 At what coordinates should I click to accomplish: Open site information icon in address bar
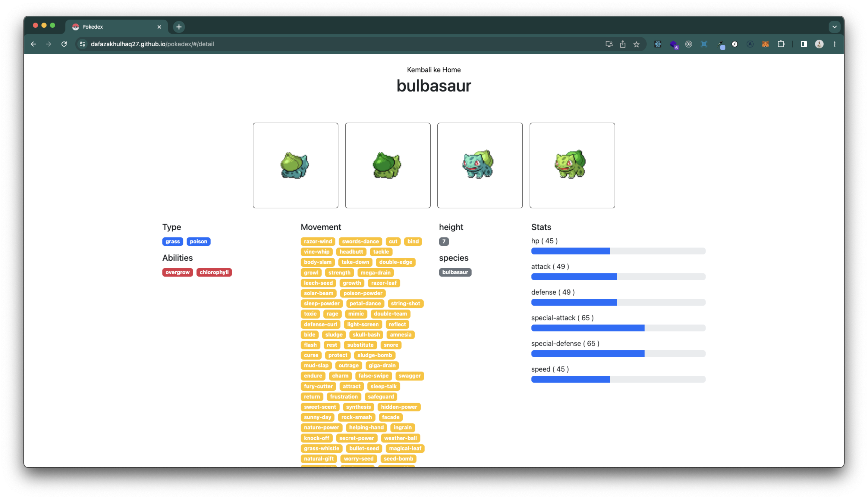(x=82, y=44)
